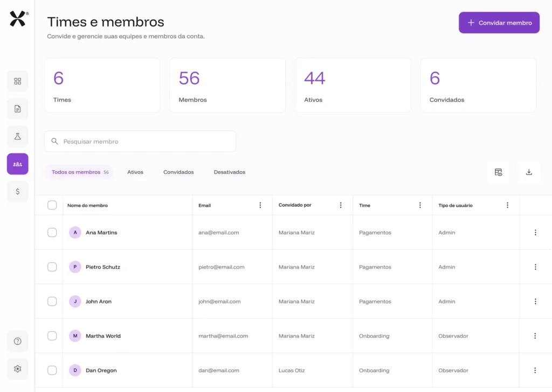The width and height of the screenshot is (552, 392).
Task: Select the checkbox for Ana Martins
Action: point(52,233)
